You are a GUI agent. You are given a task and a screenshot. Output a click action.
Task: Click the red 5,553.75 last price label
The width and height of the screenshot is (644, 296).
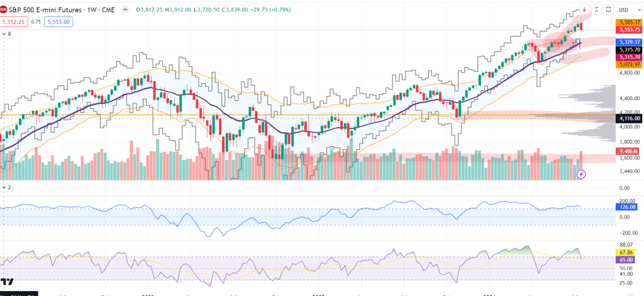tap(629, 30)
